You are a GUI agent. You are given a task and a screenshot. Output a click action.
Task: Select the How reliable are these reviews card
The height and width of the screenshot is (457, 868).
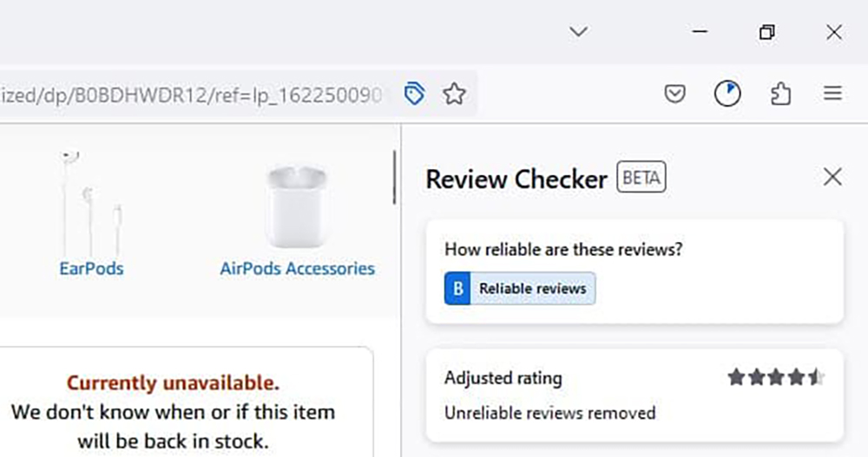(635, 271)
